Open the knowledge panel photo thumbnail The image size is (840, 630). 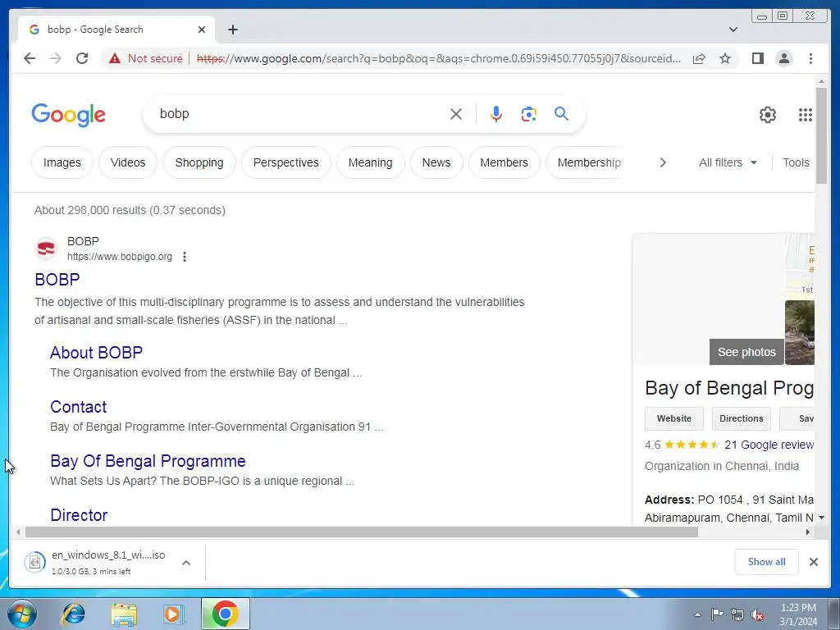pos(799,332)
